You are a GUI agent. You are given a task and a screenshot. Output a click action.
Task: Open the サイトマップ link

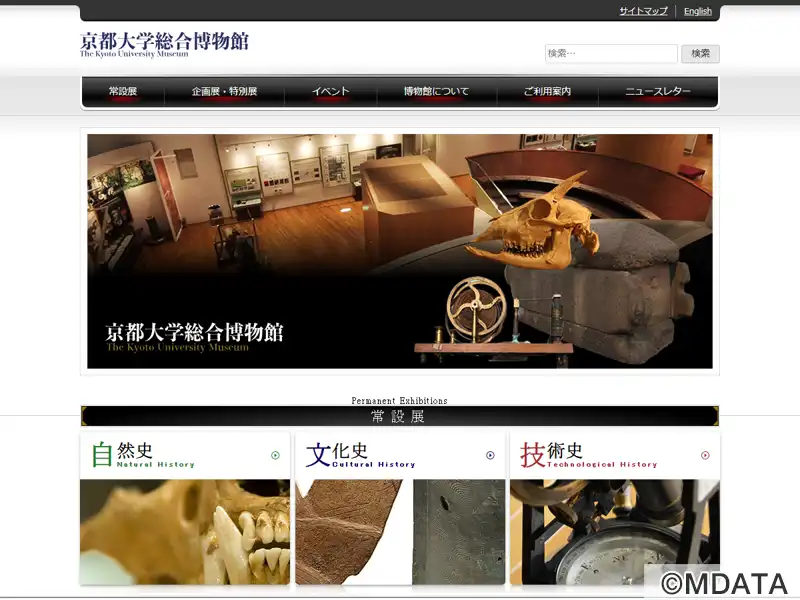pyautogui.click(x=643, y=11)
